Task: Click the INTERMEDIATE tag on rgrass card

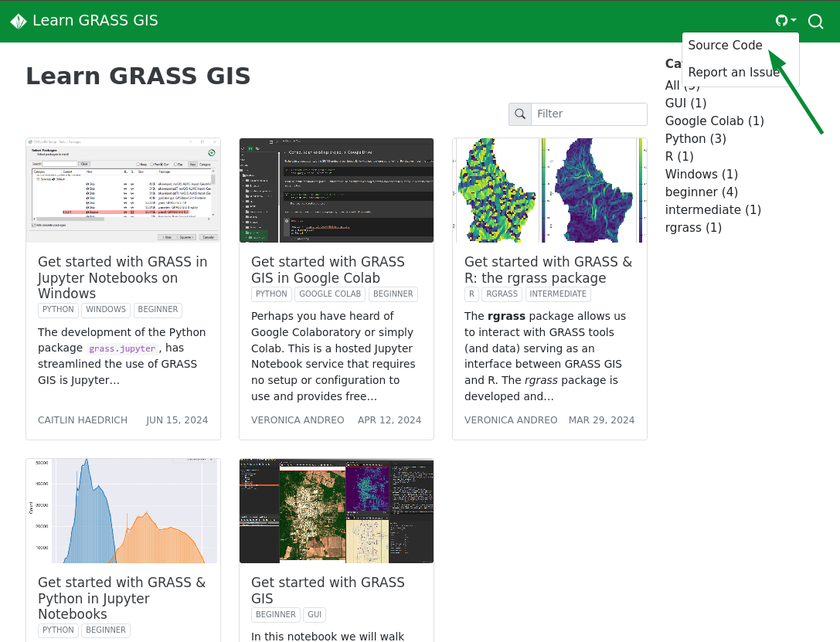Action: [x=557, y=294]
